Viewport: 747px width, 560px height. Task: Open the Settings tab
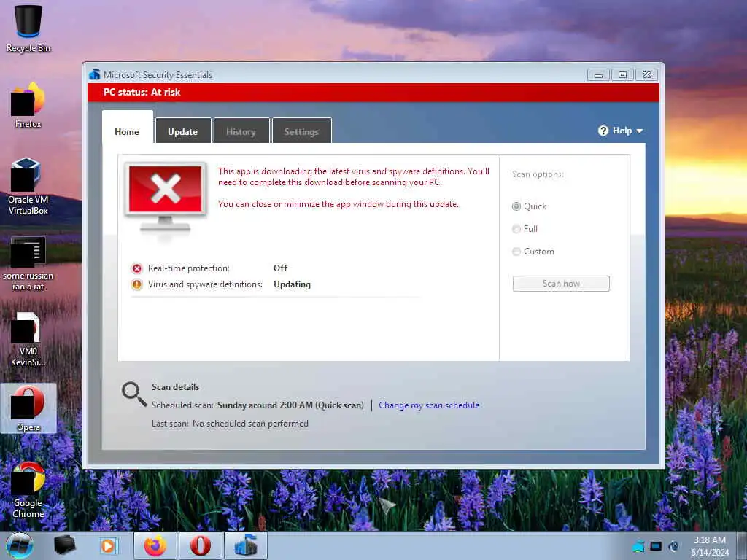(301, 131)
